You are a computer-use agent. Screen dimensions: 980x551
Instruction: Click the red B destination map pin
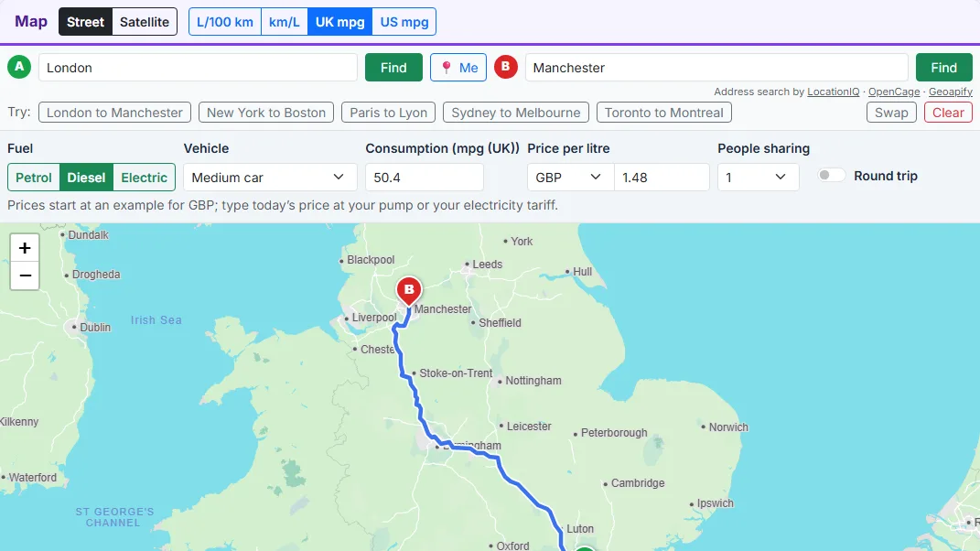(x=409, y=291)
